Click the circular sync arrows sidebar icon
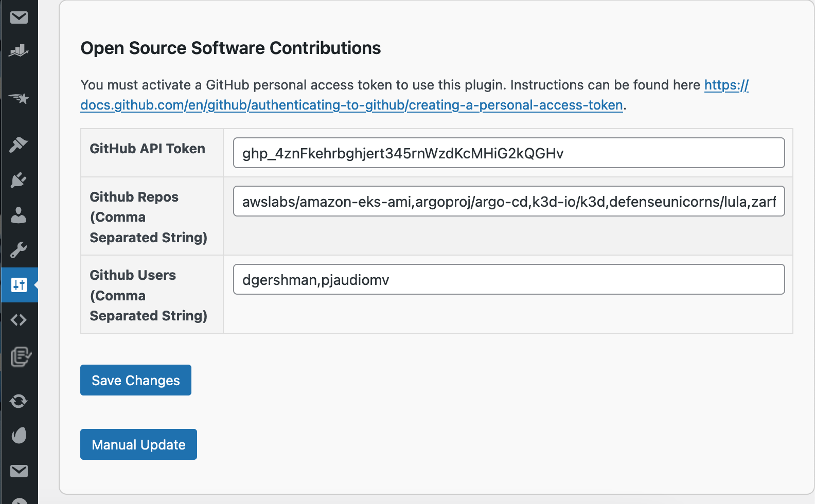 pos(19,401)
